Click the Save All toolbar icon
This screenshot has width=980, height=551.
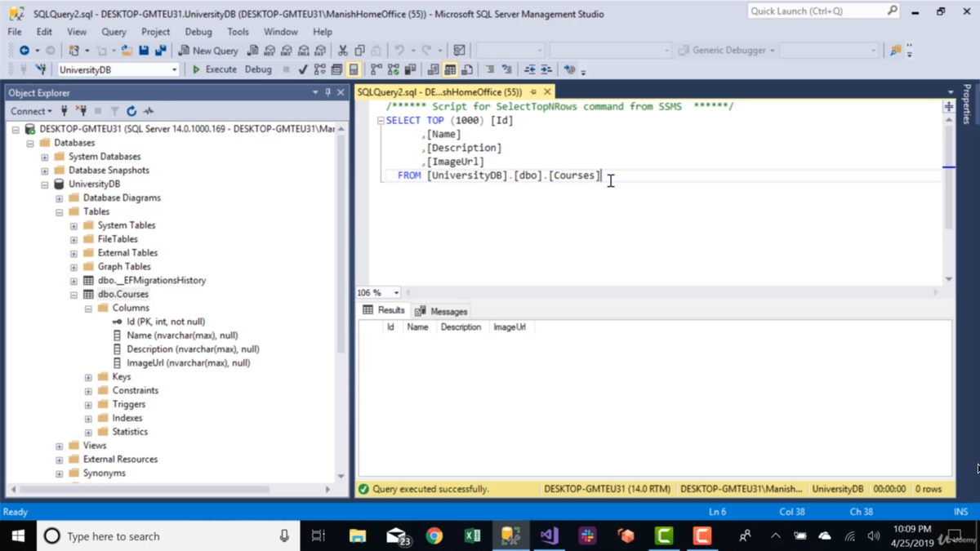(x=161, y=51)
